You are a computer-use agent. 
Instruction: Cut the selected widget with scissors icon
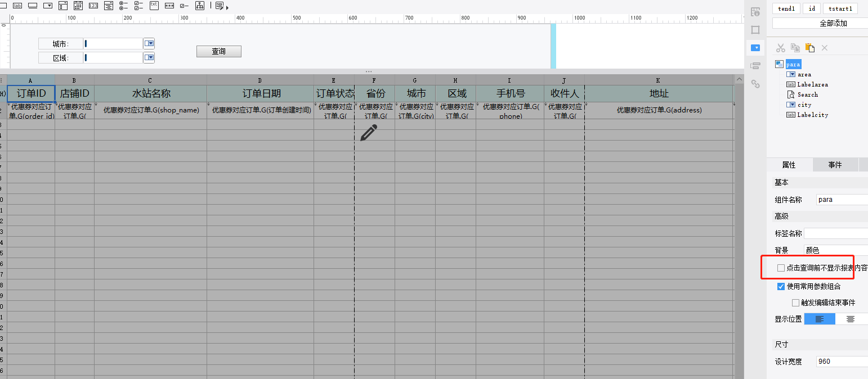click(x=781, y=48)
